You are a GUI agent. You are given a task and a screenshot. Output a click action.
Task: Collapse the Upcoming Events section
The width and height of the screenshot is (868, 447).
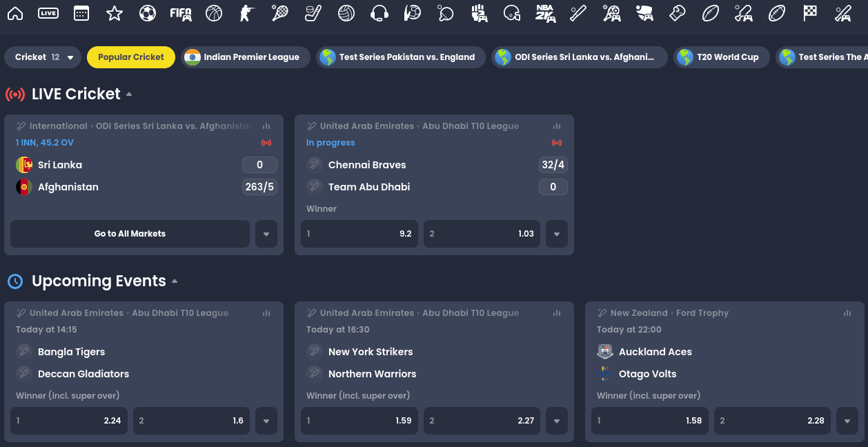(x=175, y=281)
